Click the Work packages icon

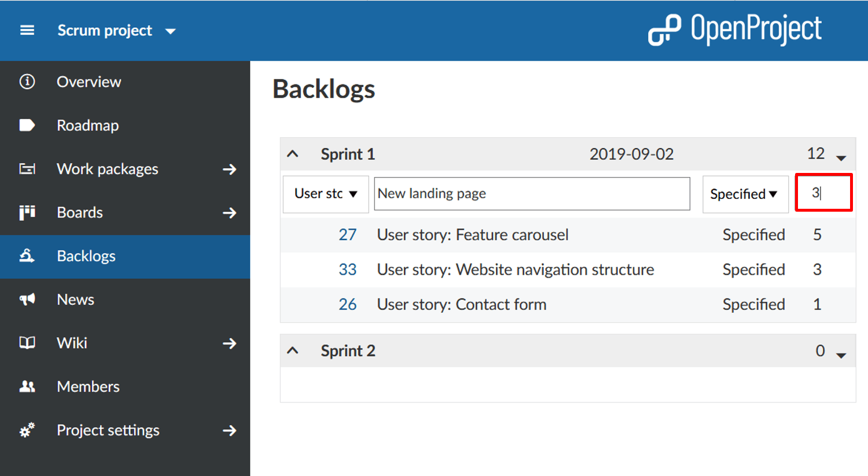pos(27,168)
